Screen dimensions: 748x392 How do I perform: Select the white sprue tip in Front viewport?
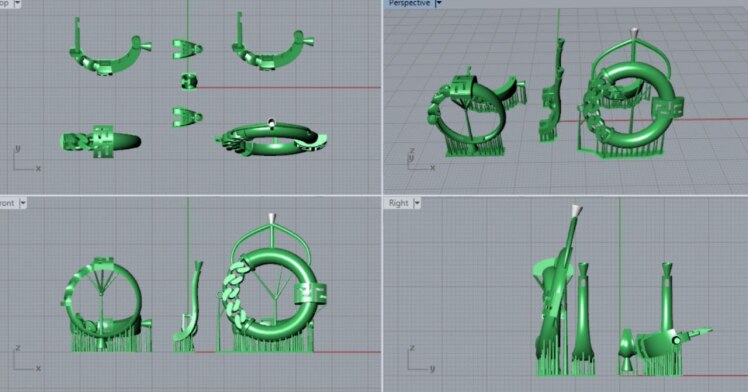272,218
